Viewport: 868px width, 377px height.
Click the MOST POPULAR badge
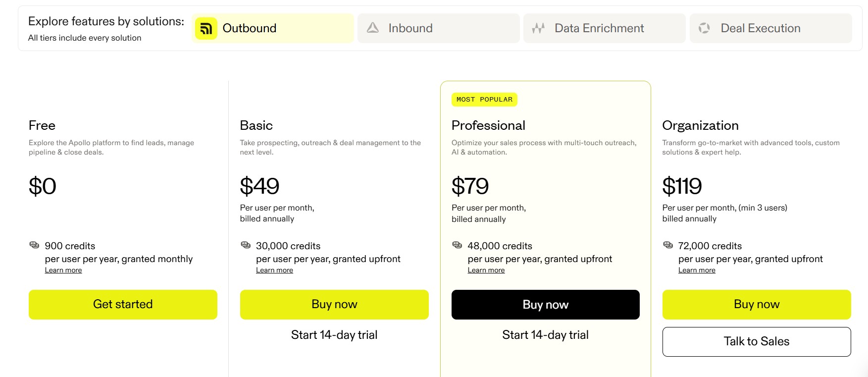click(484, 99)
